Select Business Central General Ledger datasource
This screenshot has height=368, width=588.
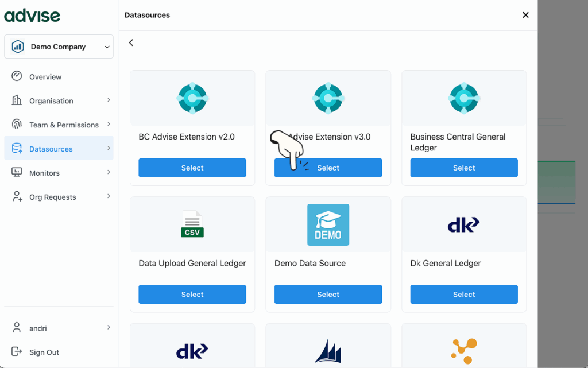click(464, 168)
